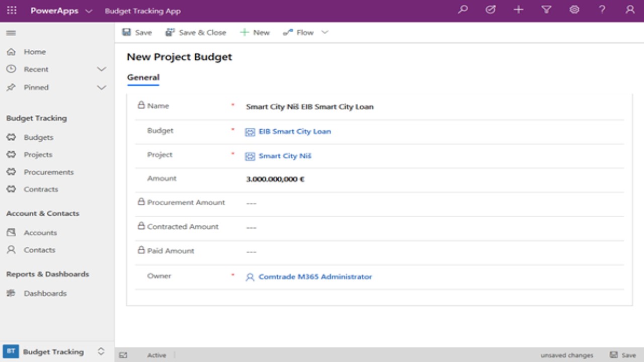The height and width of the screenshot is (362, 644).
Task: Open the PowerApps dropdown chevron
Action: tap(89, 11)
